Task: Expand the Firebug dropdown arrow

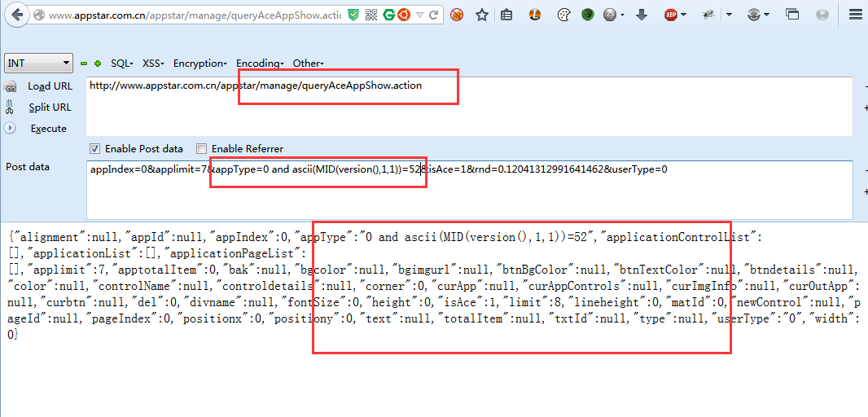Action: click(729, 15)
